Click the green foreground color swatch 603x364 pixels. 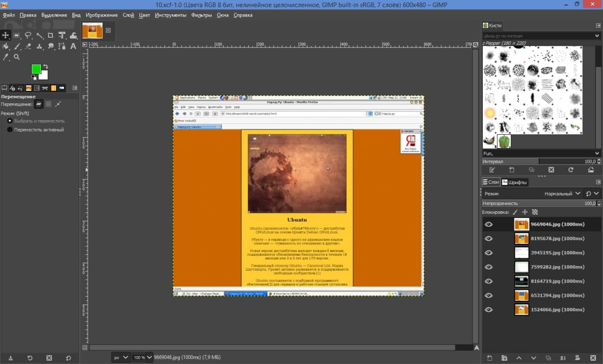tap(36, 69)
